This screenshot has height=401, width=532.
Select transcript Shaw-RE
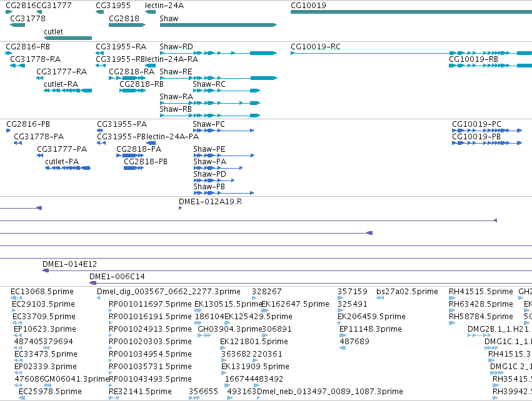(218, 78)
